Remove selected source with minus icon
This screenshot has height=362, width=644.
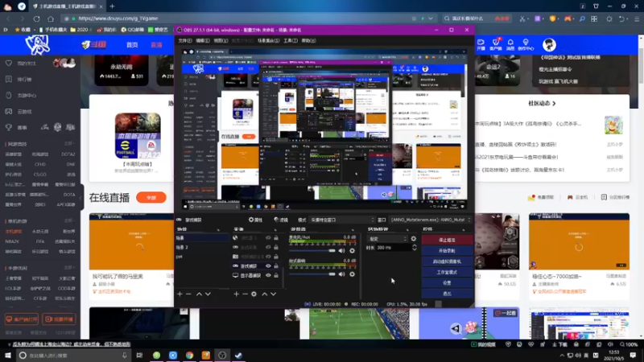coord(246,294)
